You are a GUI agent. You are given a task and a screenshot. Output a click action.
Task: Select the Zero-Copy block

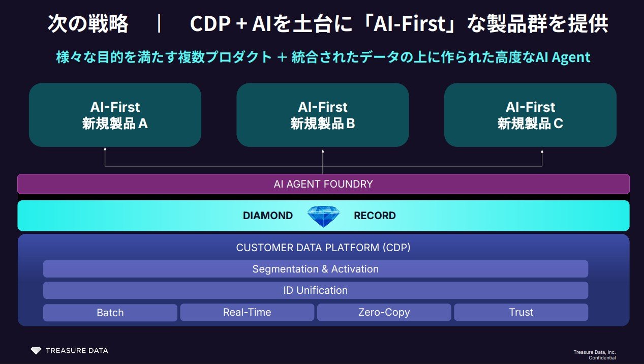384,312
